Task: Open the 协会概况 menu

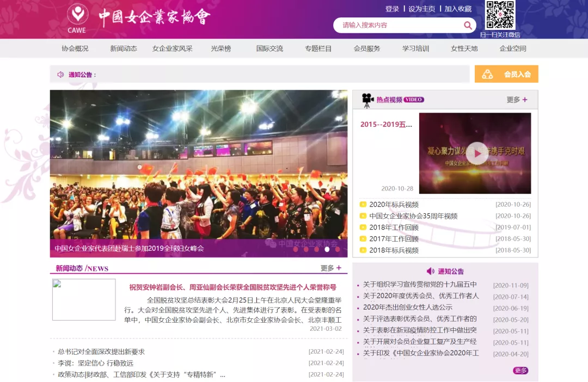Action: 75,48
